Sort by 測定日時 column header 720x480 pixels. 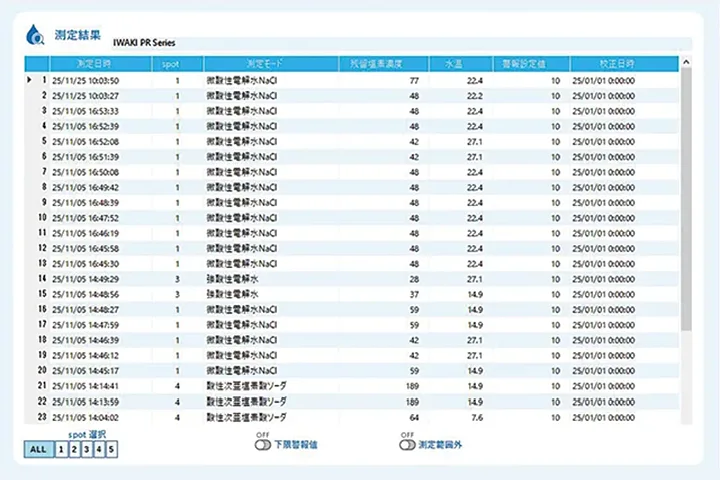click(95, 64)
